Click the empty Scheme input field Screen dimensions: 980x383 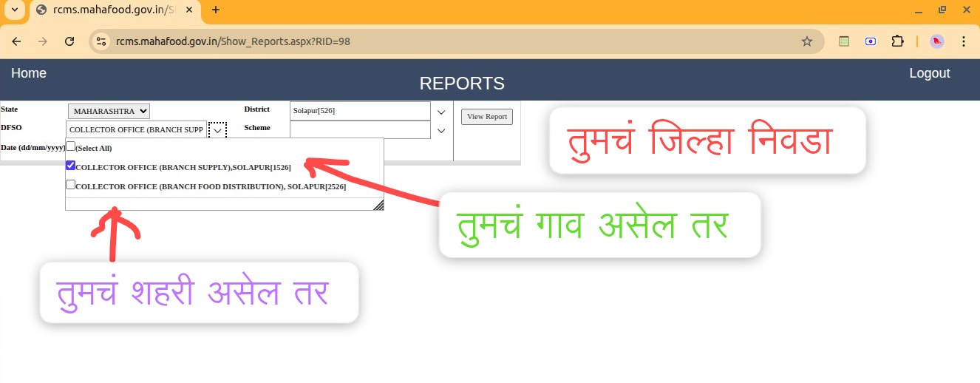click(x=360, y=129)
